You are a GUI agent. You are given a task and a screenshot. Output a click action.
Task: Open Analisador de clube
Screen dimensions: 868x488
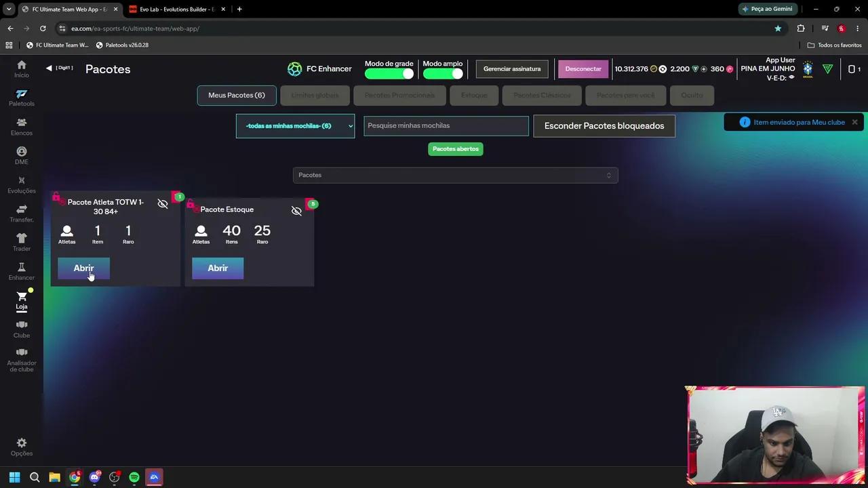pos(22,360)
